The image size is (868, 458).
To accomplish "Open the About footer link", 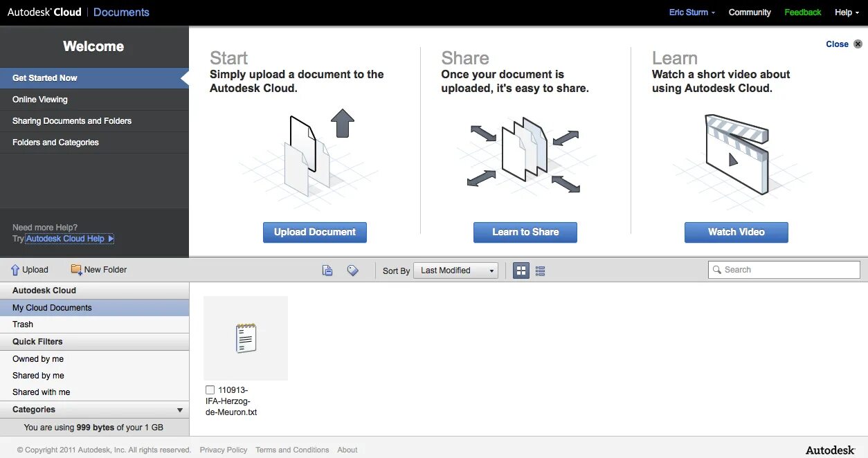I will tap(347, 450).
